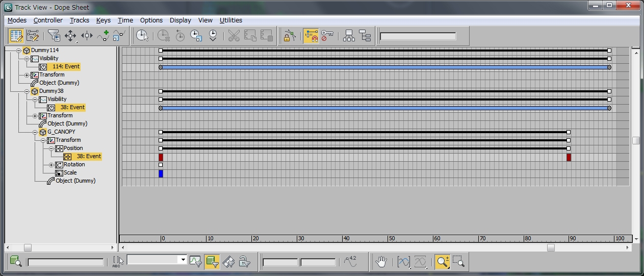
Task: Open the Tracks menu
Action: 80,20
